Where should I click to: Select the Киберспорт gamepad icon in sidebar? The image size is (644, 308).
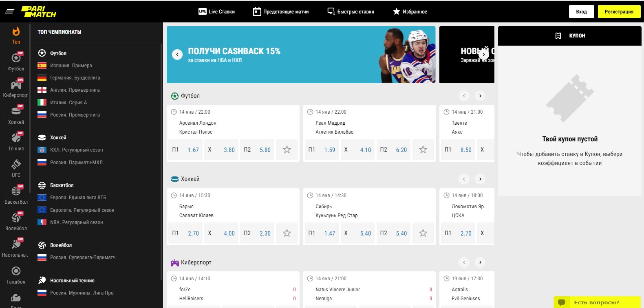coord(16,85)
